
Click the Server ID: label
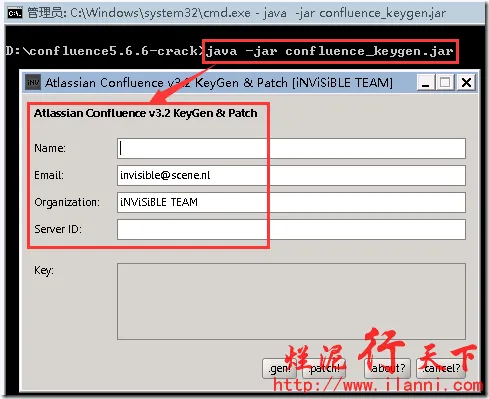pyautogui.click(x=58, y=229)
